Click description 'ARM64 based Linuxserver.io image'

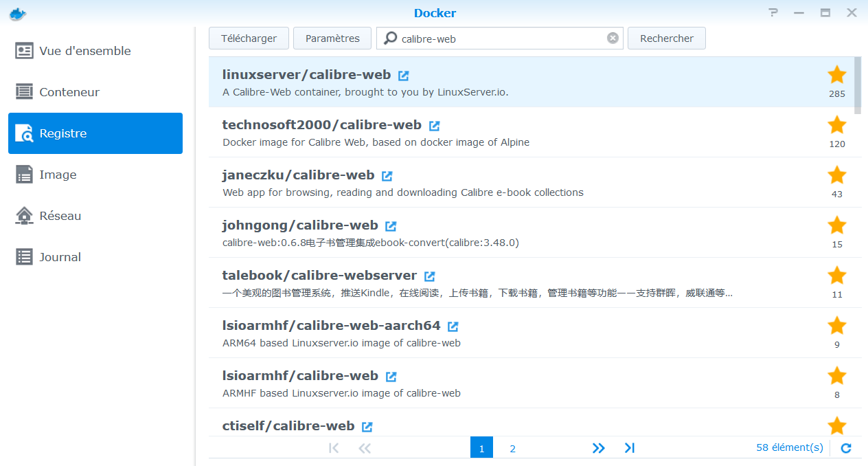pos(342,343)
